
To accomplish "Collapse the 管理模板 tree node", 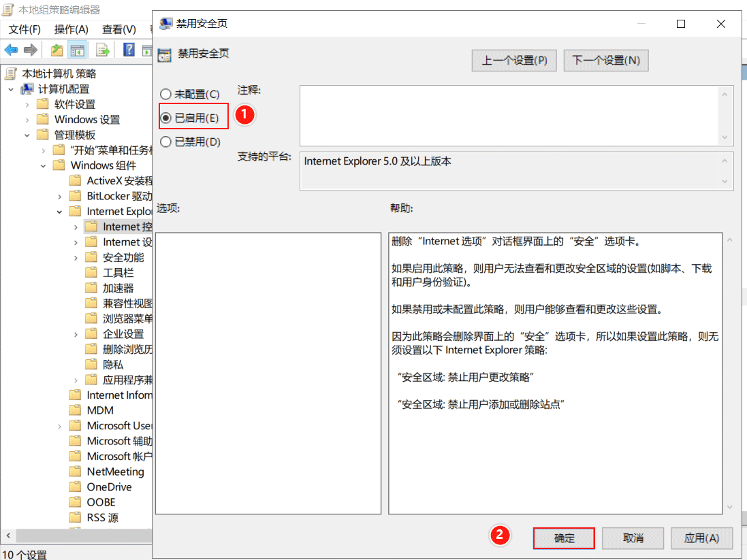I will click(27, 135).
